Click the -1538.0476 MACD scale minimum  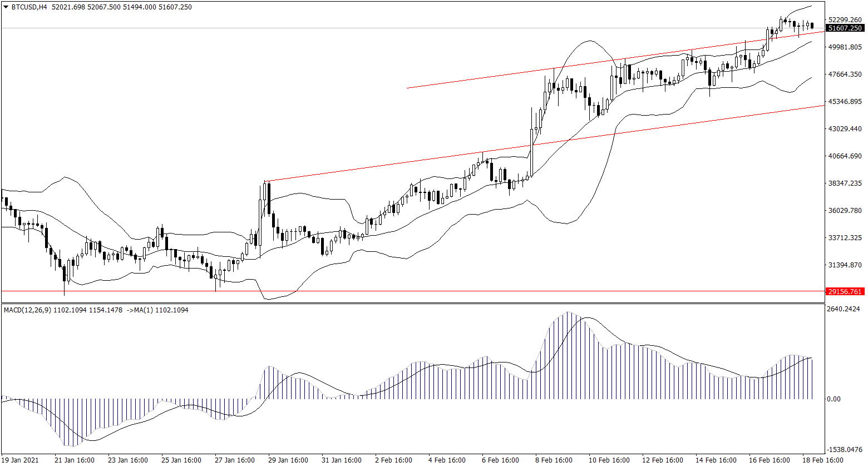845,449
